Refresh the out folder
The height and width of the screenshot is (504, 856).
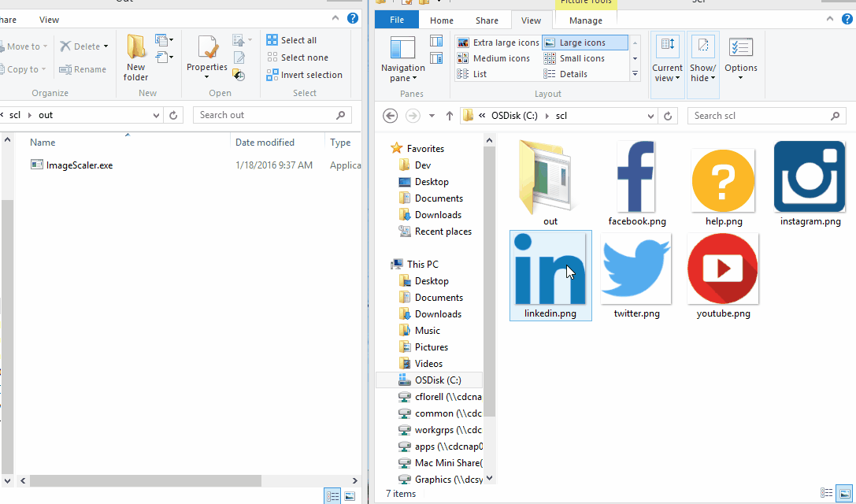click(173, 115)
